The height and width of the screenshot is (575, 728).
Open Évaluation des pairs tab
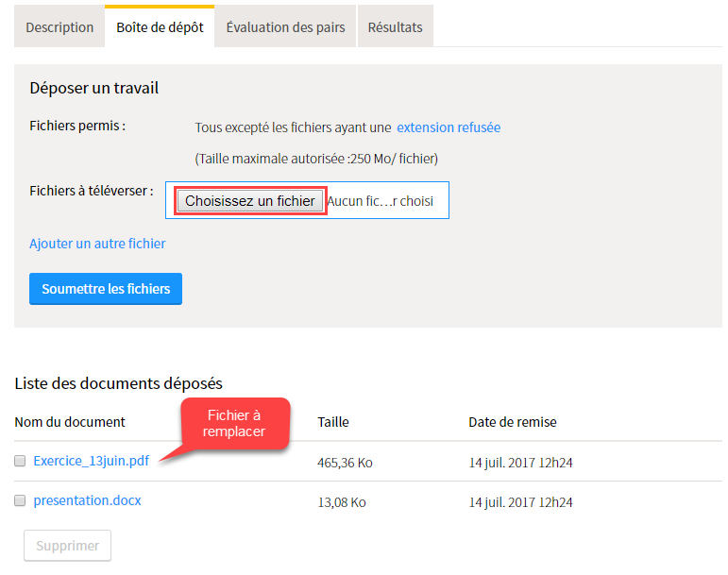[285, 27]
